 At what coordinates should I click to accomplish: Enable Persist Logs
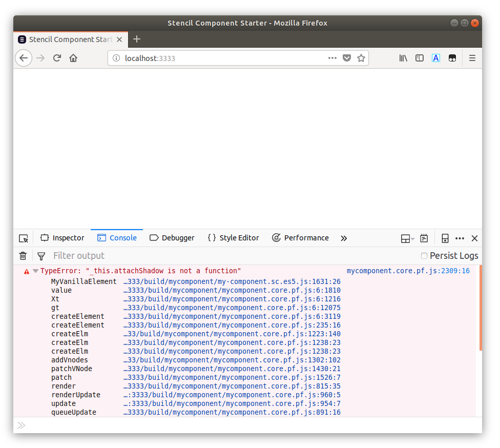pyautogui.click(x=424, y=255)
